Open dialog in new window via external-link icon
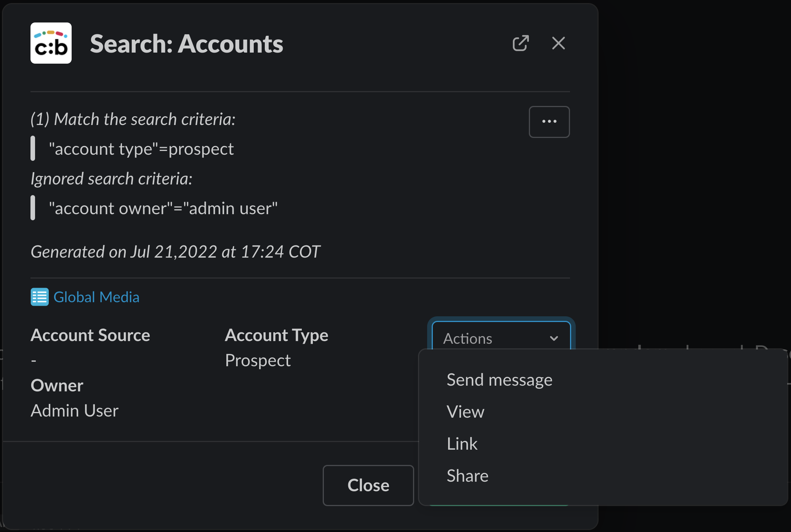 point(521,43)
